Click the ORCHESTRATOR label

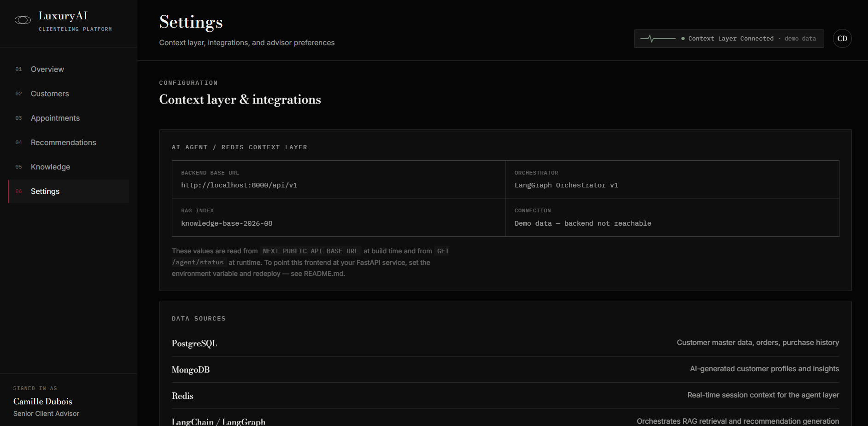click(x=536, y=173)
